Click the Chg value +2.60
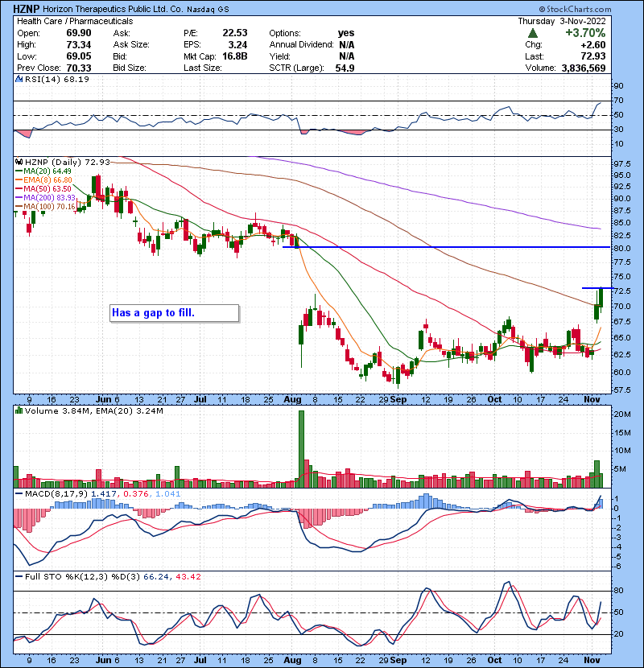The image size is (644, 668). coord(592,45)
